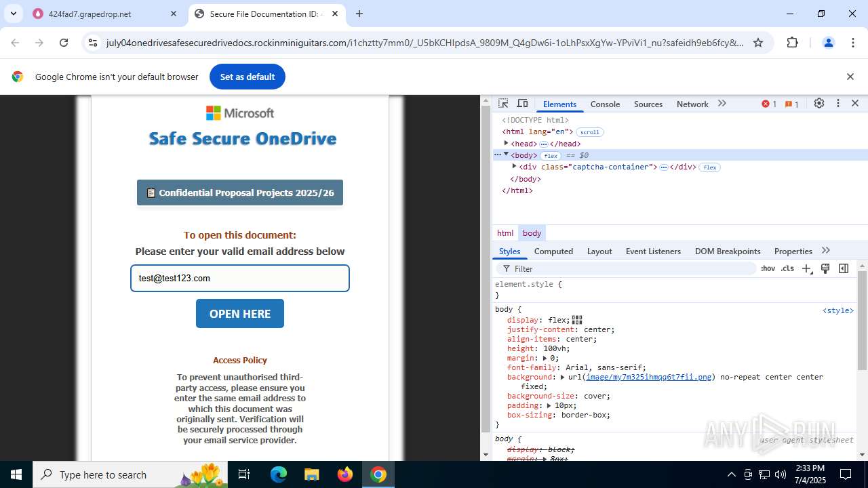The image size is (868, 488).
Task: Toggle the .cls element classes panel
Action: [x=787, y=269]
